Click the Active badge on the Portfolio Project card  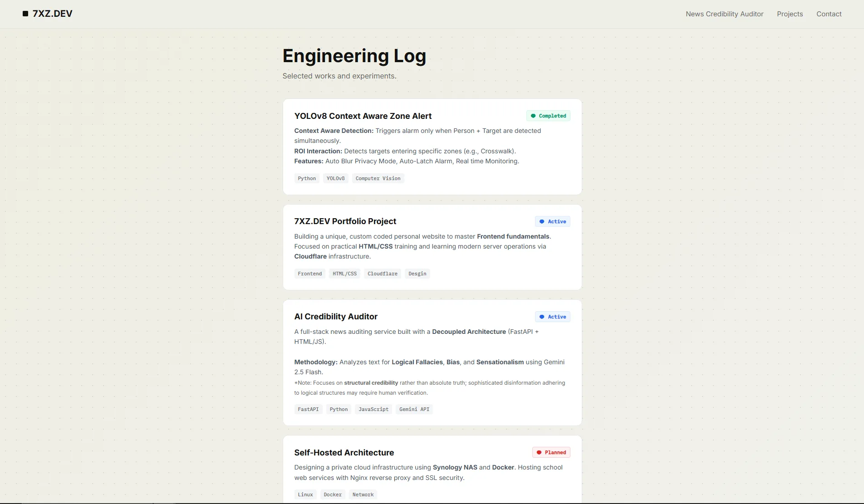(x=552, y=221)
